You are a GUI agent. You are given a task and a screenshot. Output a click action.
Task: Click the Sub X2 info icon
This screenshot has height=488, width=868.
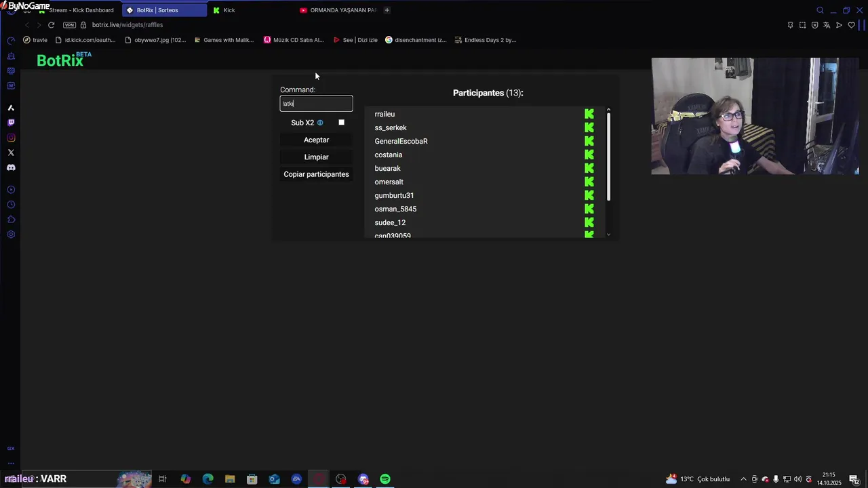click(320, 123)
